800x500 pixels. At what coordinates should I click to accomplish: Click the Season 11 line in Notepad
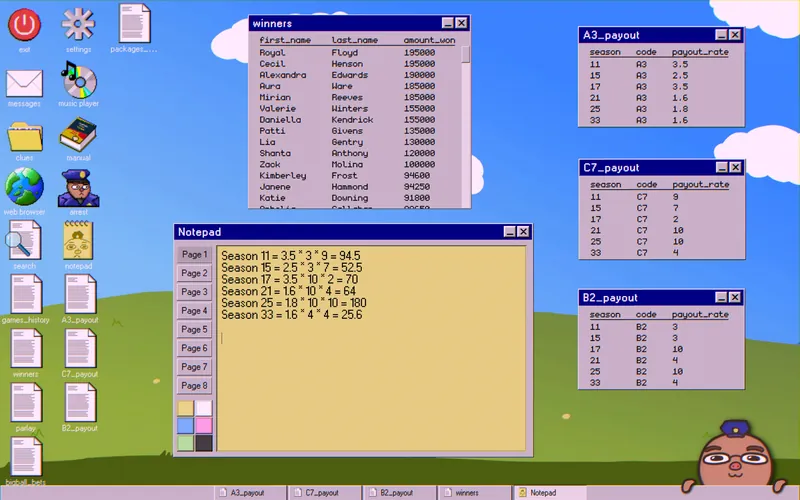pyautogui.click(x=291, y=256)
